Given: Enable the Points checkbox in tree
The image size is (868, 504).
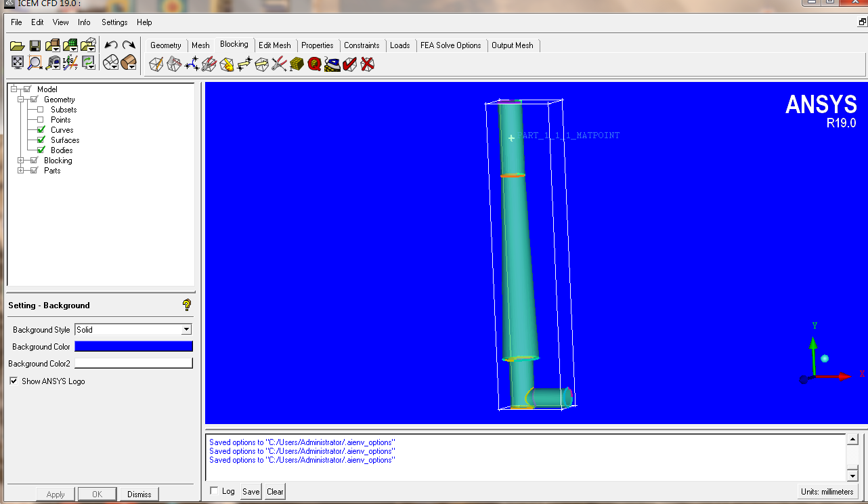Looking at the screenshot, I should point(41,120).
